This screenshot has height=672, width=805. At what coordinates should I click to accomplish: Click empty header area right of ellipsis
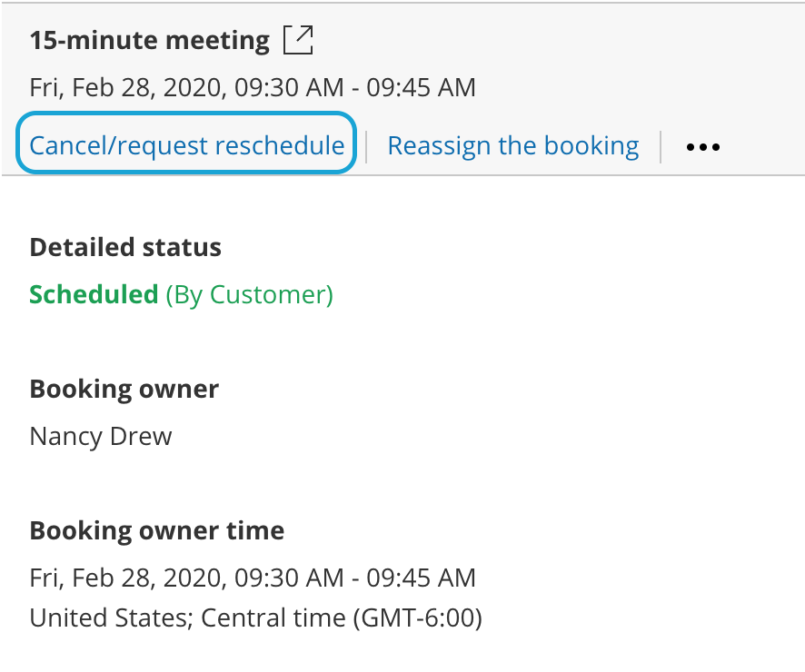[x=763, y=146]
